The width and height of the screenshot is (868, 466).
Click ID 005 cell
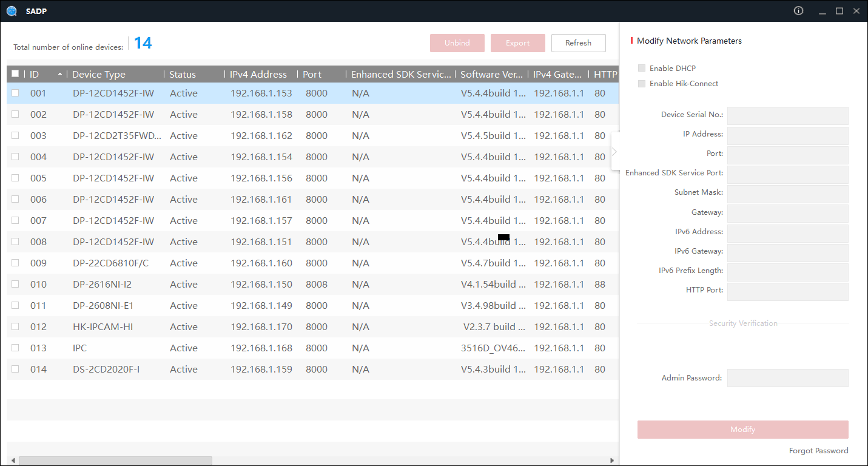(38, 178)
